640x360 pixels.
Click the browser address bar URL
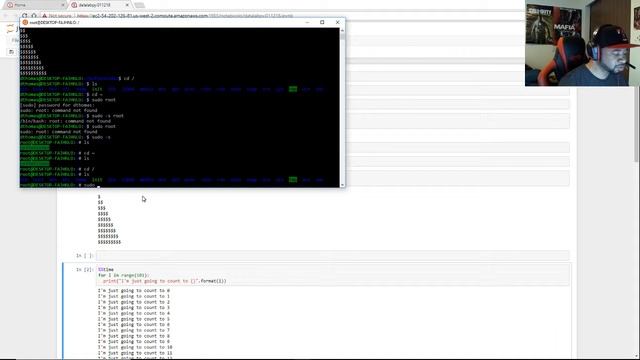[185, 16]
